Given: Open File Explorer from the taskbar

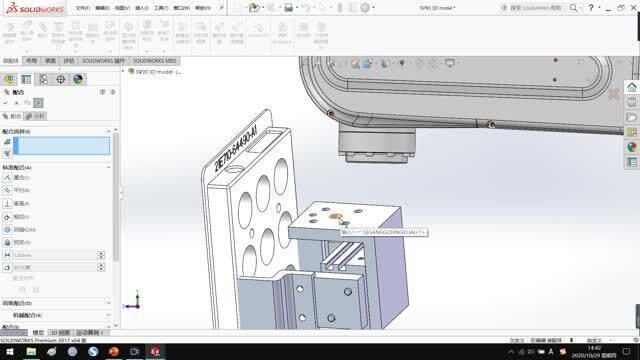Looking at the screenshot, I should tap(31, 351).
